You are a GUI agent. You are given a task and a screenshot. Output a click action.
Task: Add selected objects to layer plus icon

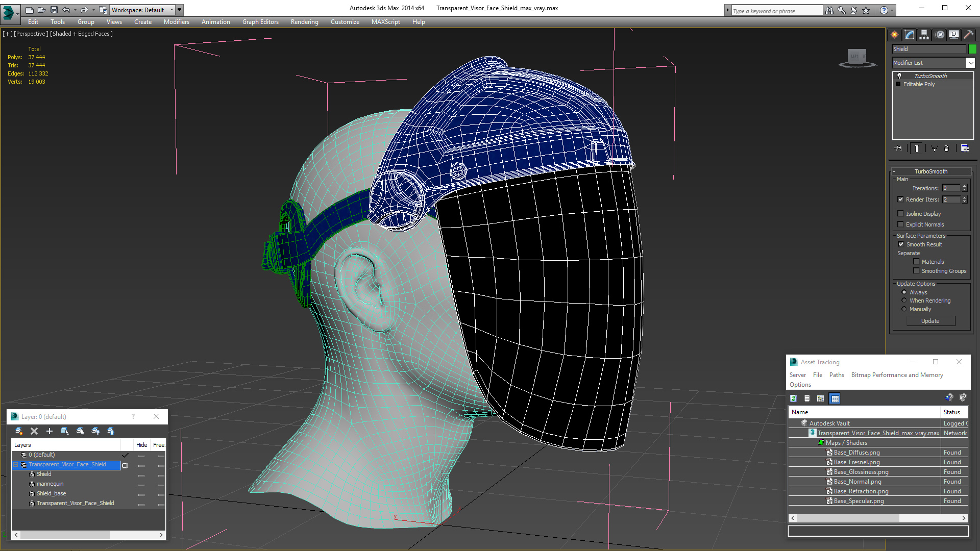pos(50,431)
